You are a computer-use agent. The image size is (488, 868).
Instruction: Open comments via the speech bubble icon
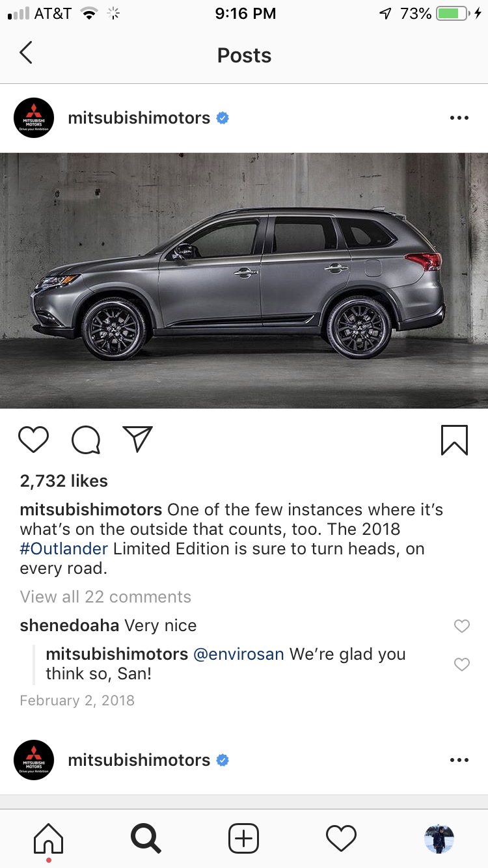[x=86, y=440]
